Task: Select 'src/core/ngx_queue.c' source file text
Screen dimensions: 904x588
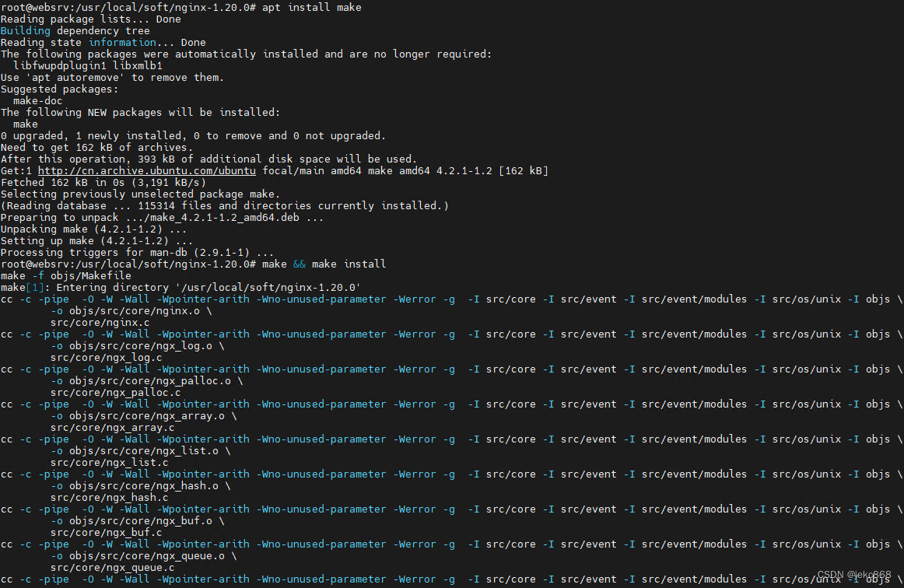Action: tap(113, 568)
